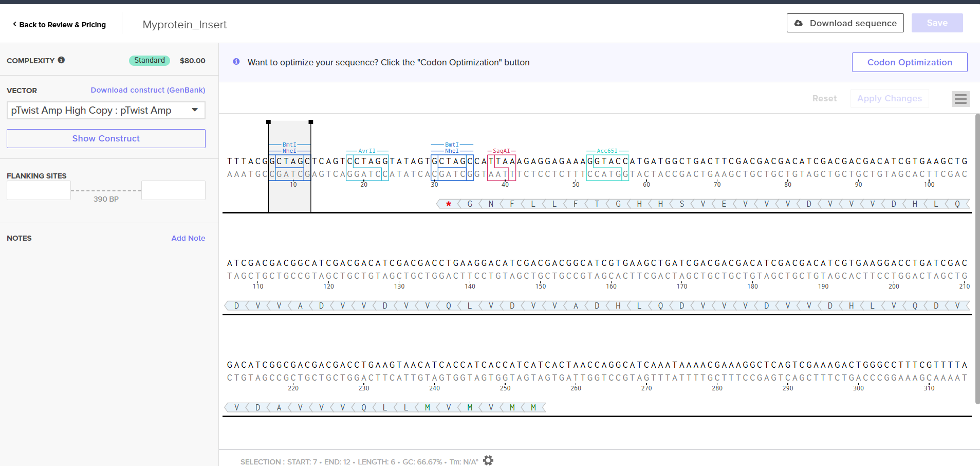This screenshot has width=980, height=466.
Task: Open the hamburger menu in sequence toolbar
Action: [960, 99]
